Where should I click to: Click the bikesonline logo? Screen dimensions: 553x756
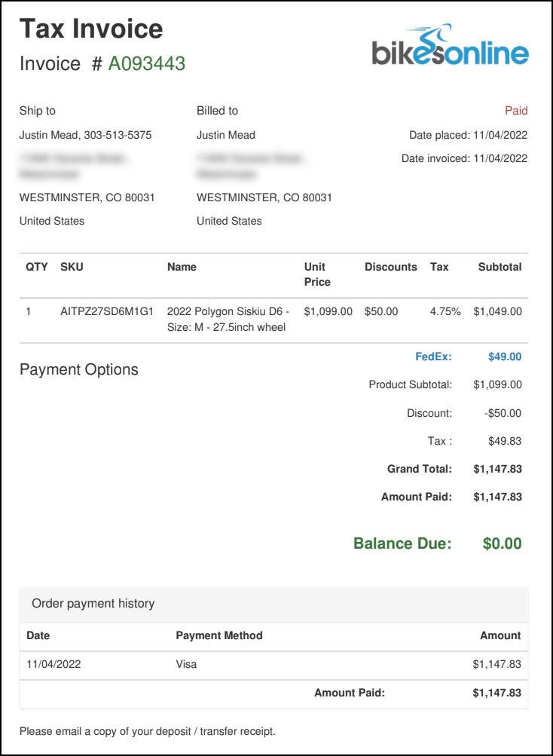tap(450, 46)
